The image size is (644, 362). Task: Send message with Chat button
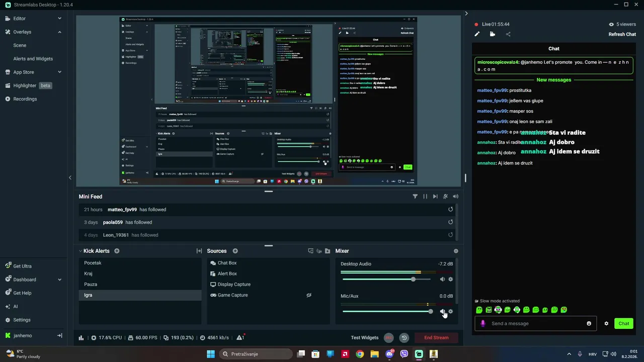624,323
